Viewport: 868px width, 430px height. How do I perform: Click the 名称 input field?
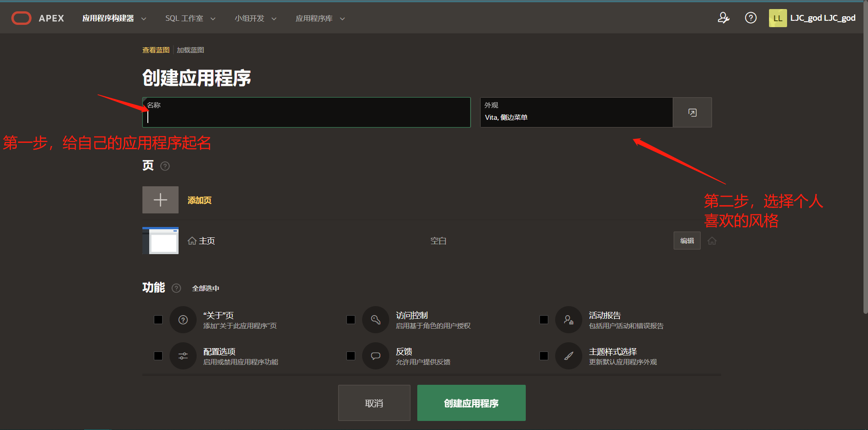[306, 117]
